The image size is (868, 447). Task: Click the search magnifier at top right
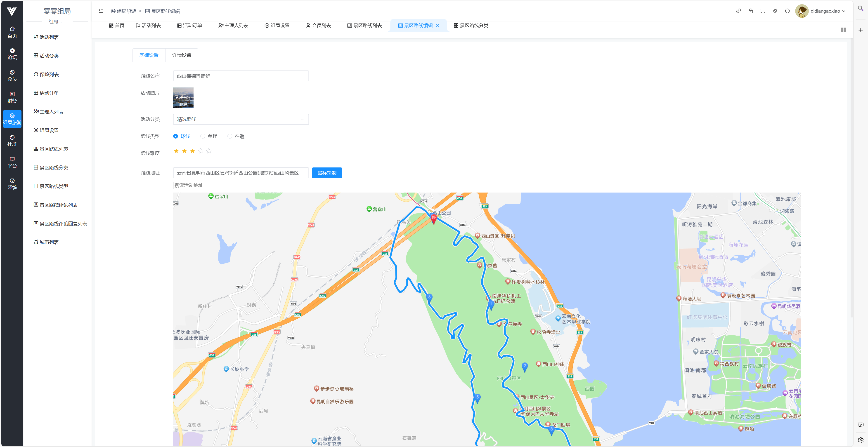click(x=860, y=8)
